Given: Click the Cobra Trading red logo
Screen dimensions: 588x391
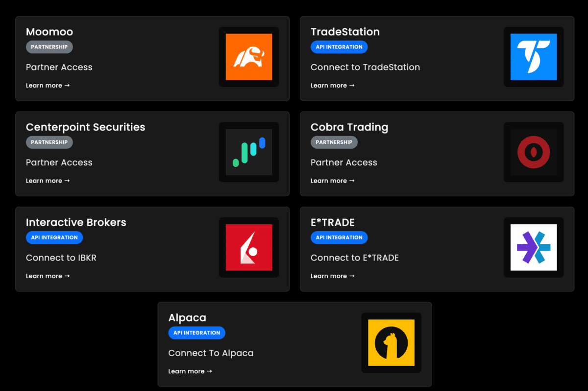Looking at the screenshot, I should click(x=534, y=152).
